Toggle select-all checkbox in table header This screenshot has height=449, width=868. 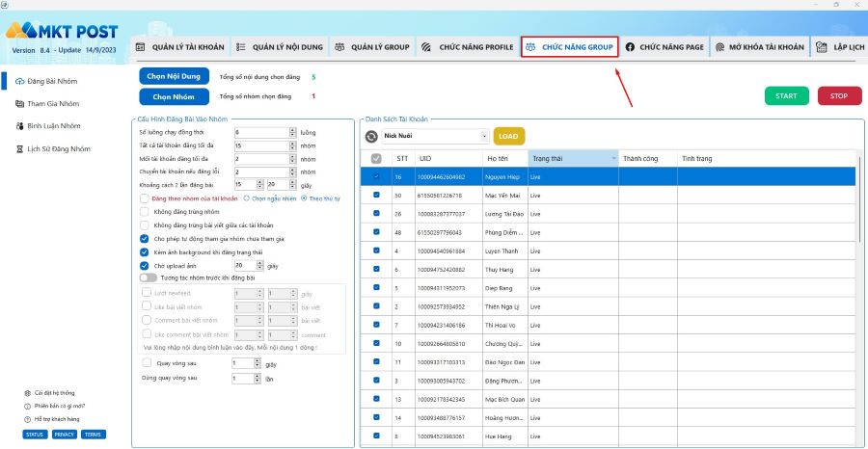coord(376,159)
